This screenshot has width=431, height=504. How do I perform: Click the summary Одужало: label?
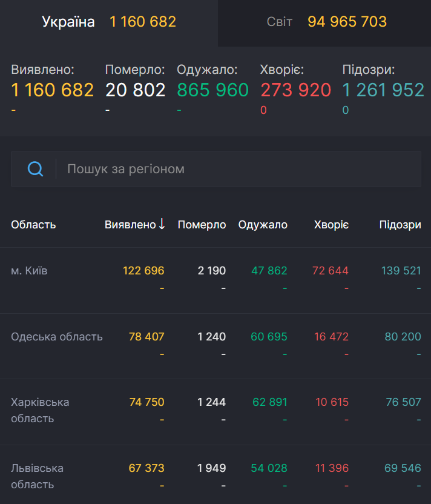tap(207, 70)
